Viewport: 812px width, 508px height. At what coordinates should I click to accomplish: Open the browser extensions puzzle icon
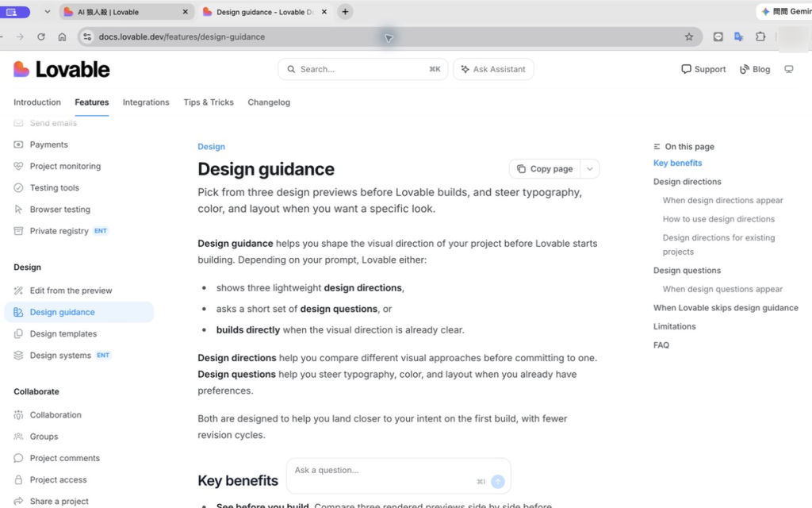point(760,37)
